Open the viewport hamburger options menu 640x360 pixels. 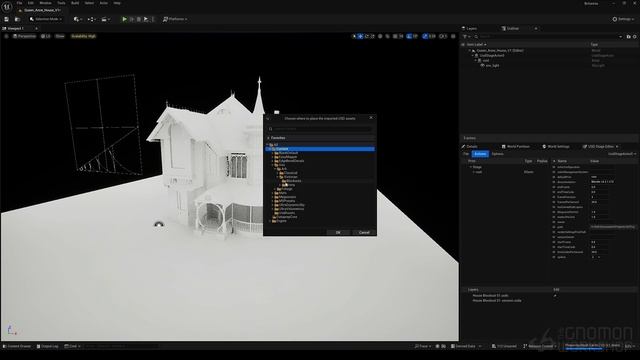(x=6, y=36)
